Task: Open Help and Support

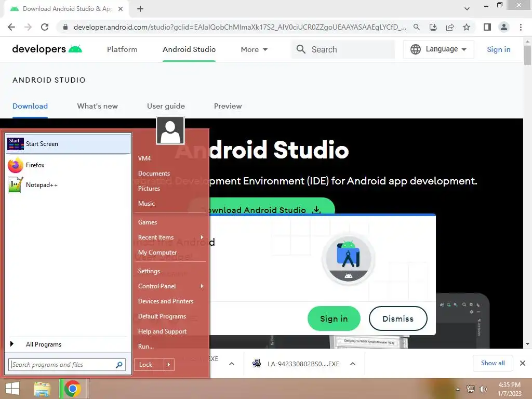Action: [162, 331]
